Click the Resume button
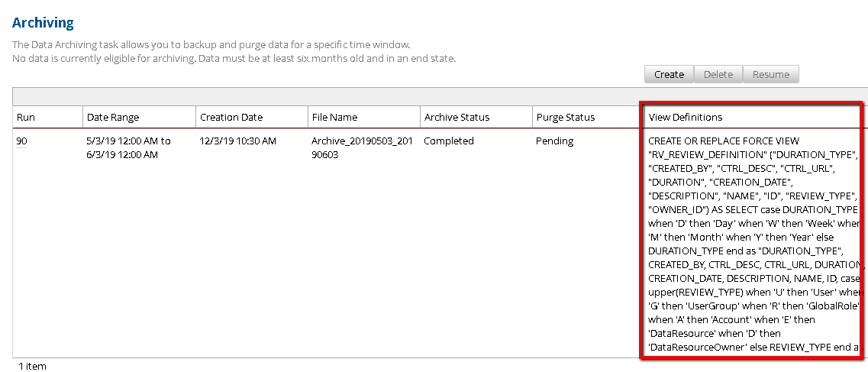This screenshot has height=372, width=868. click(770, 74)
